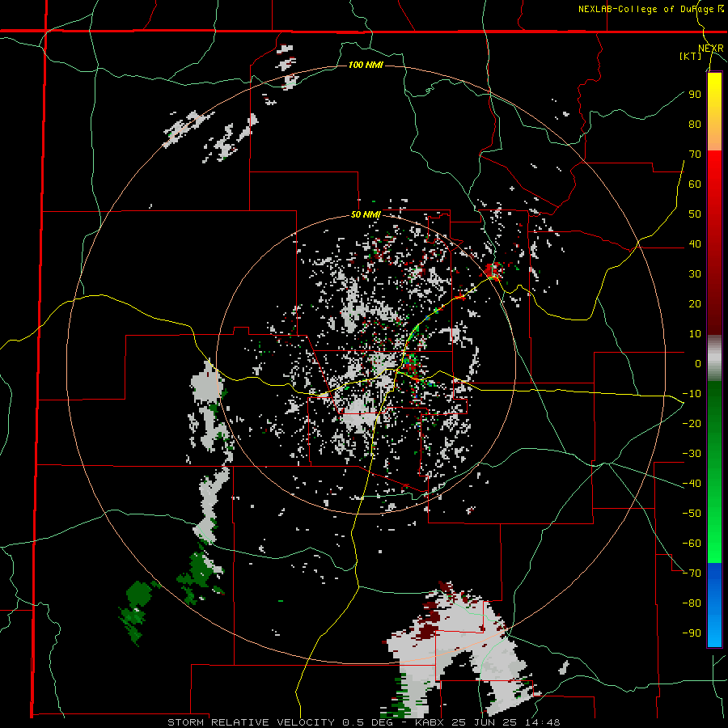Click the -70 value on the velocity scale
728x728 pixels.
coord(692,574)
